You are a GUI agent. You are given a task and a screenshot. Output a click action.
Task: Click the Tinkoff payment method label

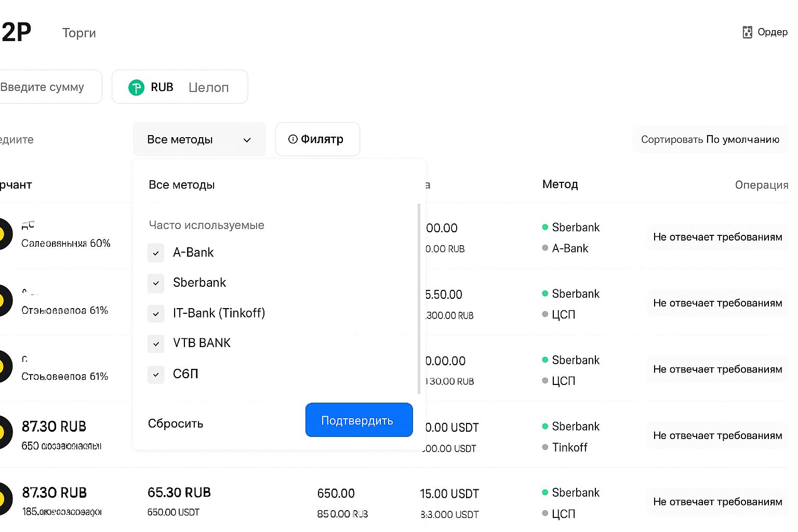pyautogui.click(x=569, y=447)
